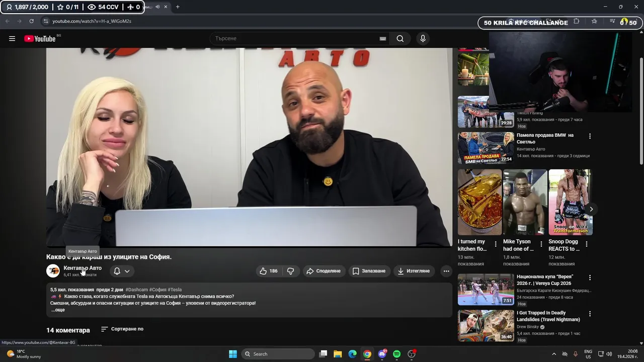Click the #Tesla hashtag link
The image size is (644, 362).
pos(175,290)
